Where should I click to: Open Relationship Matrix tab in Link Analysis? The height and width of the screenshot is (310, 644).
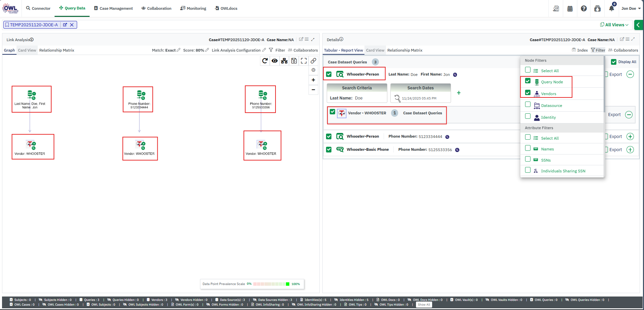pyautogui.click(x=57, y=50)
